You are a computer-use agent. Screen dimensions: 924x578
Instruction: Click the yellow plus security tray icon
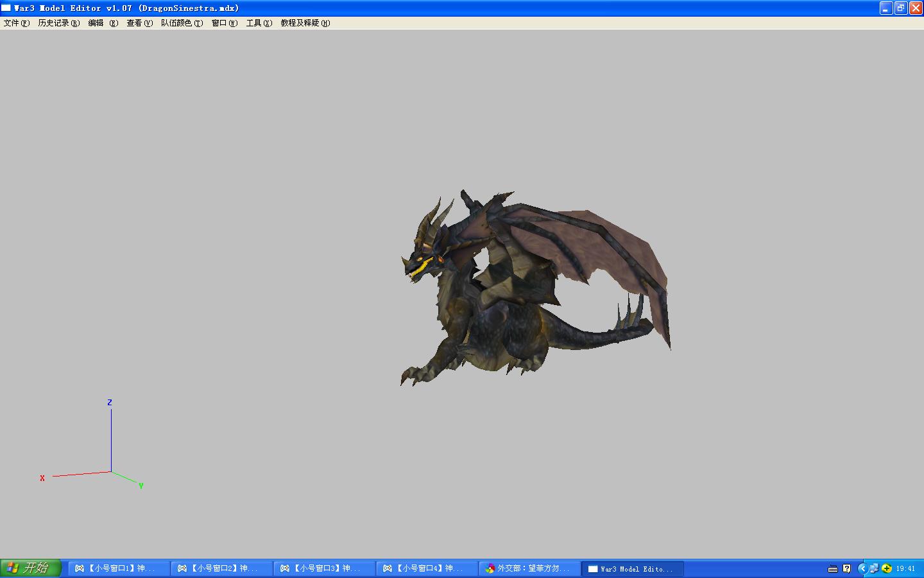pyautogui.click(x=887, y=568)
